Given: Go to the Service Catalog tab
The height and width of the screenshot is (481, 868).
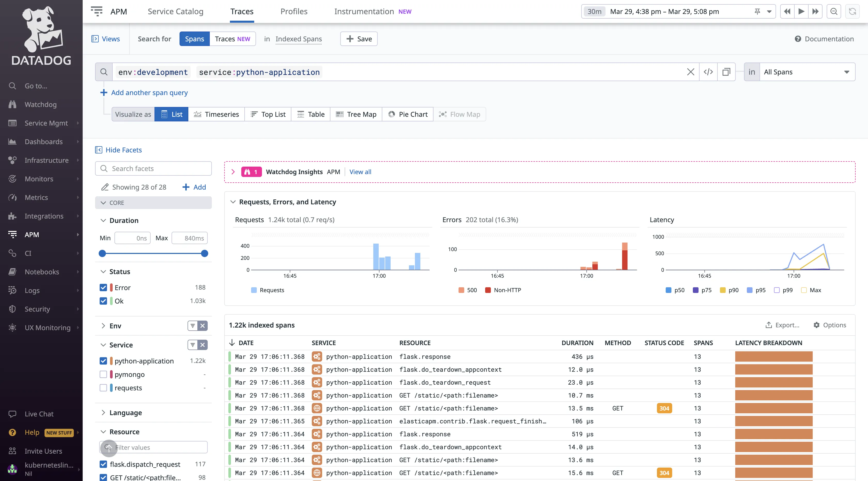Looking at the screenshot, I should [176, 11].
